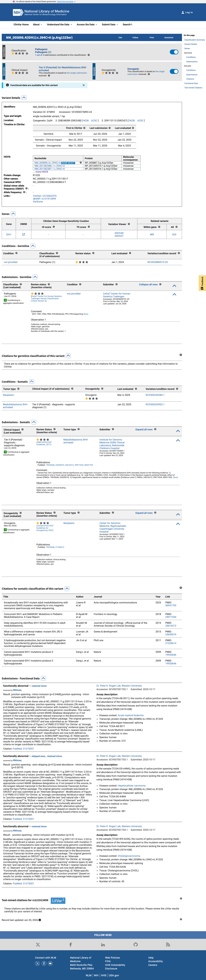The width and height of the screenshot is (206, 980).
Task: Click help icon next to HI score
Action: [54, 227]
